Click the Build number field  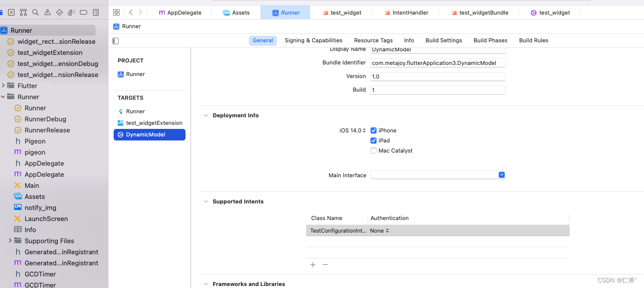click(438, 90)
